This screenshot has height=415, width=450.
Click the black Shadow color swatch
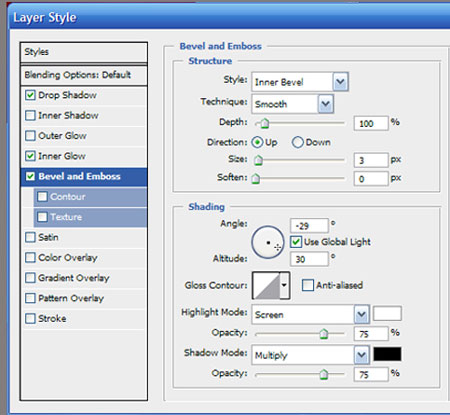[x=387, y=354]
